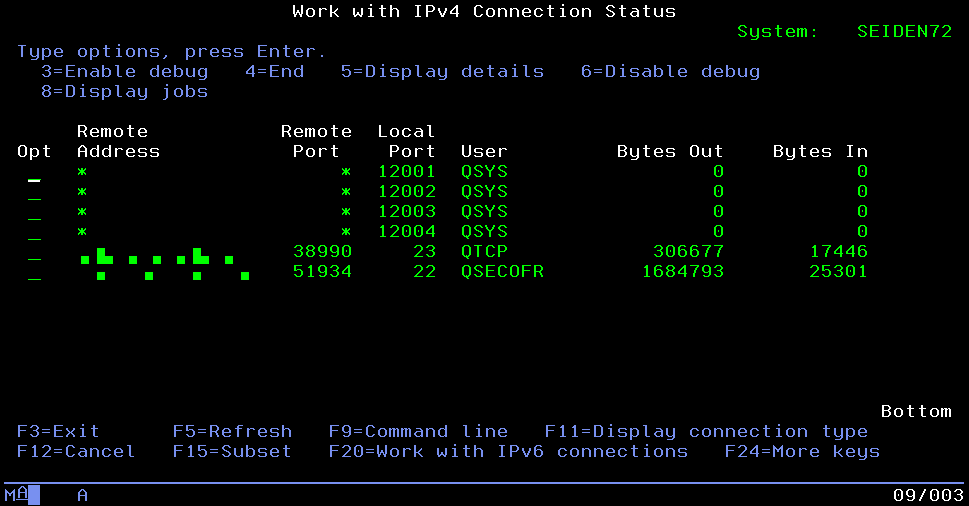The image size is (969, 506).
Task: Click remote address asterisk in port 12001 row
Action: click(82, 172)
